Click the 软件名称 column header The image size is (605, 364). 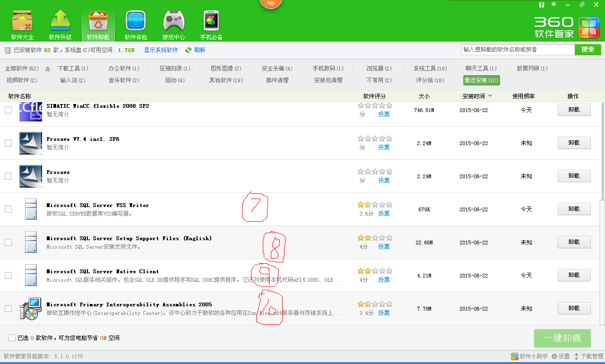(20, 96)
